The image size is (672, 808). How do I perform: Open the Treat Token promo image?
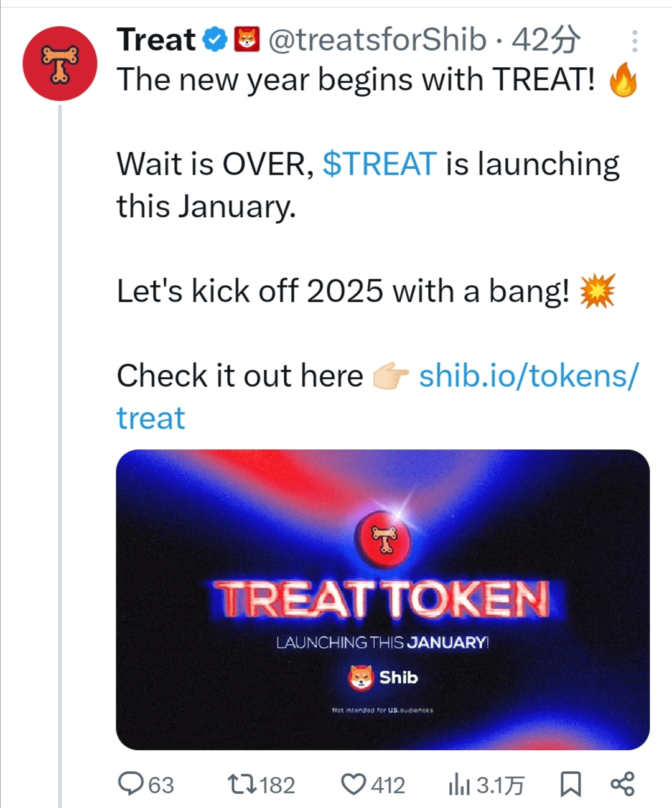(x=383, y=599)
